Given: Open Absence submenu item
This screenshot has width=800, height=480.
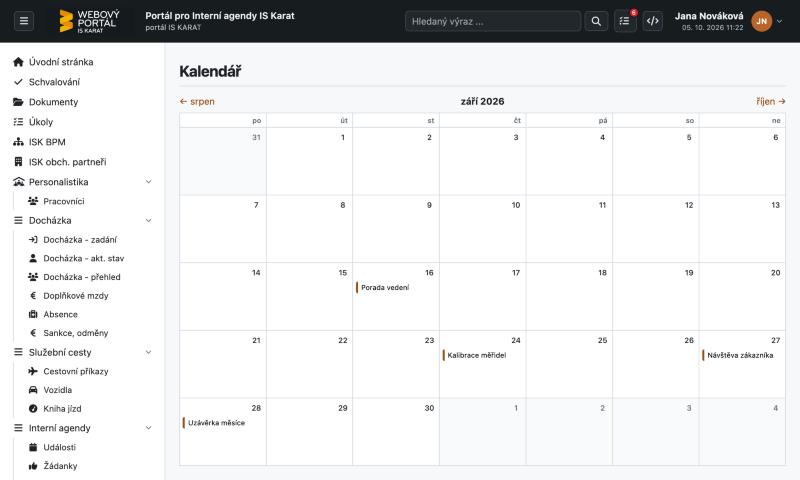Looking at the screenshot, I should click(x=60, y=314).
